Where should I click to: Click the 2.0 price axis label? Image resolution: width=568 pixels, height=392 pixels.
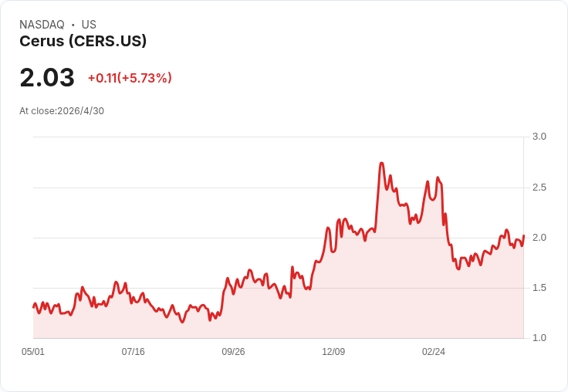click(539, 238)
